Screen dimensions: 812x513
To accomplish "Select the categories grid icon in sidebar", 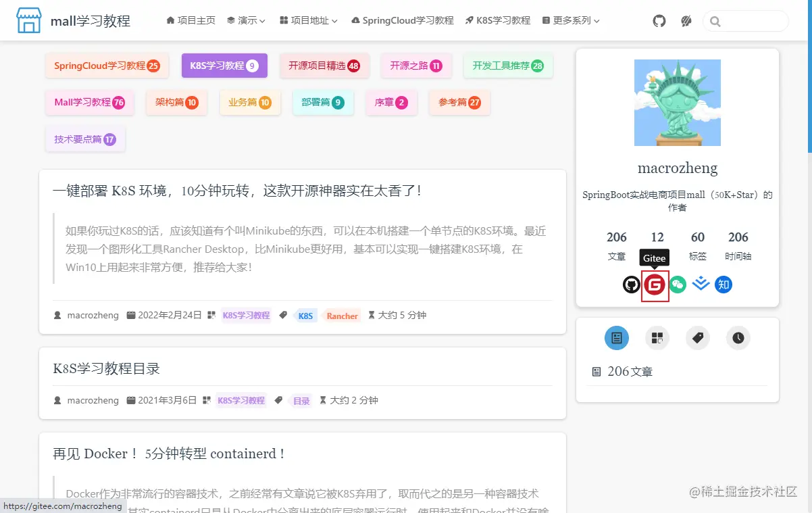I will (x=657, y=338).
